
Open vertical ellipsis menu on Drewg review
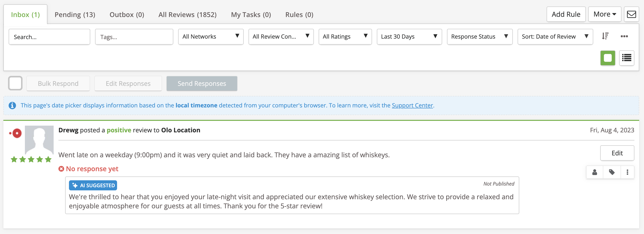tap(627, 172)
